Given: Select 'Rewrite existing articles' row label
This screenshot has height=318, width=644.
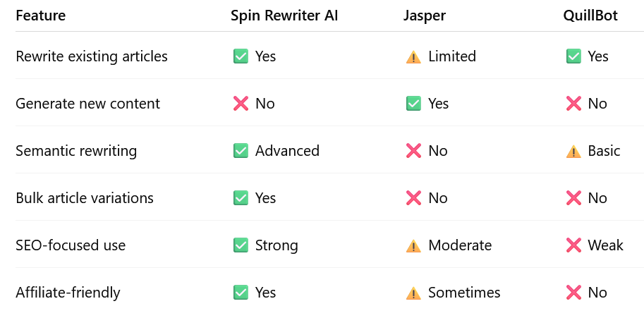Looking at the screenshot, I should [x=92, y=56].
